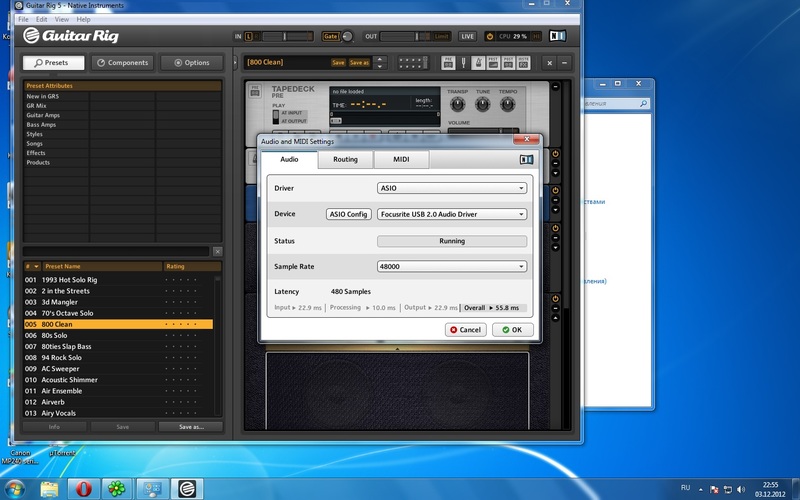
Task: Click the NI logo in the Guitar Rig header
Action: 557,36
